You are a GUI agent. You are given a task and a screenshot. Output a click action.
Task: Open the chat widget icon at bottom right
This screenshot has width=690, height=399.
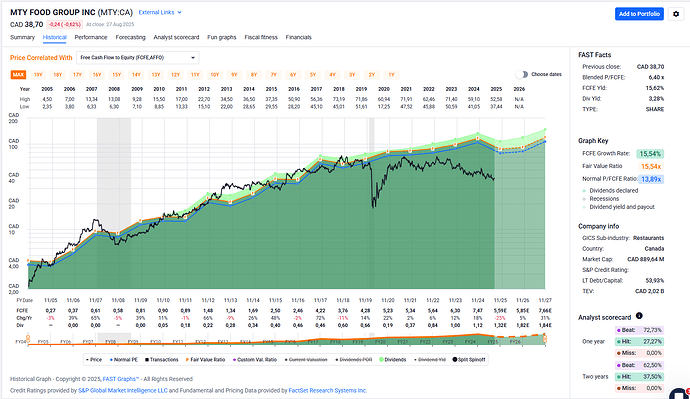click(x=680, y=394)
